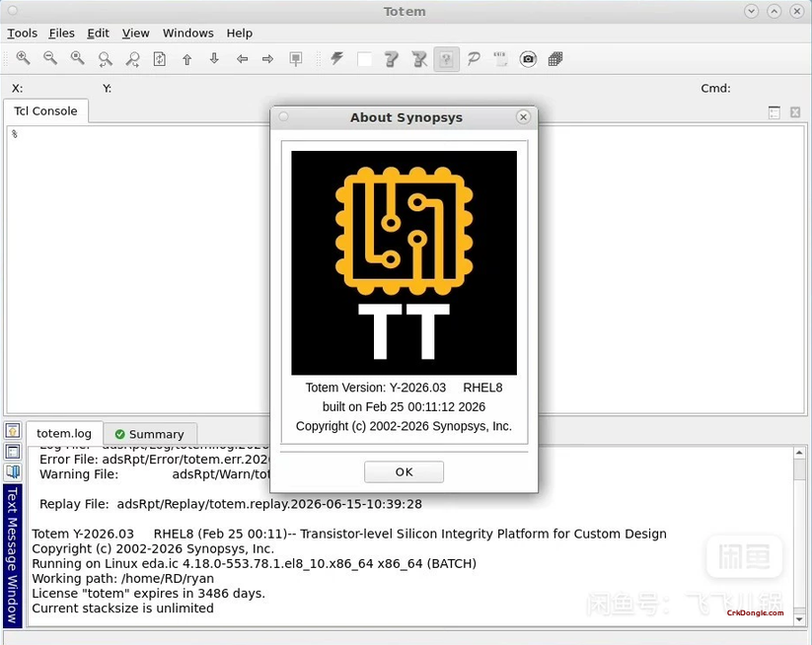
Task: Click the next zoom magnifier icon
Action: (x=132, y=59)
